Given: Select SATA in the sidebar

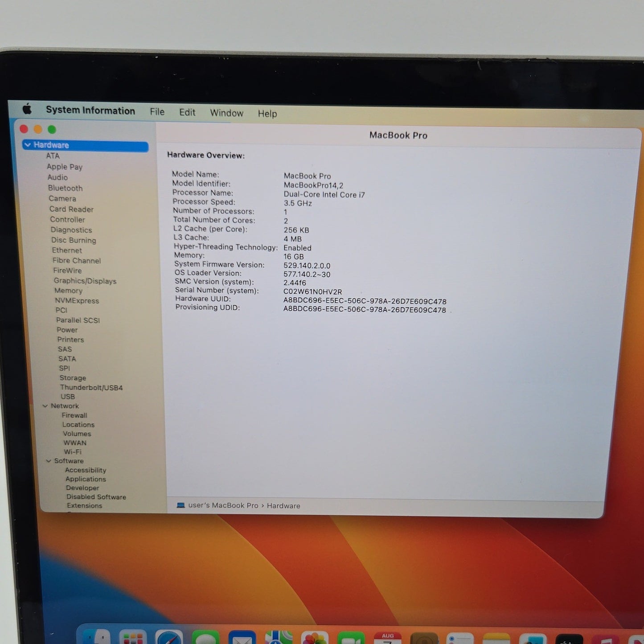Looking at the screenshot, I should coord(67,359).
